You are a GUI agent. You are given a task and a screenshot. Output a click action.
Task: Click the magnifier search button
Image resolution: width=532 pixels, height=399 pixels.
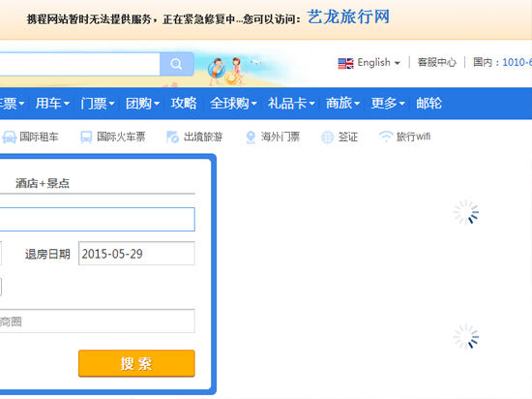[x=176, y=64]
